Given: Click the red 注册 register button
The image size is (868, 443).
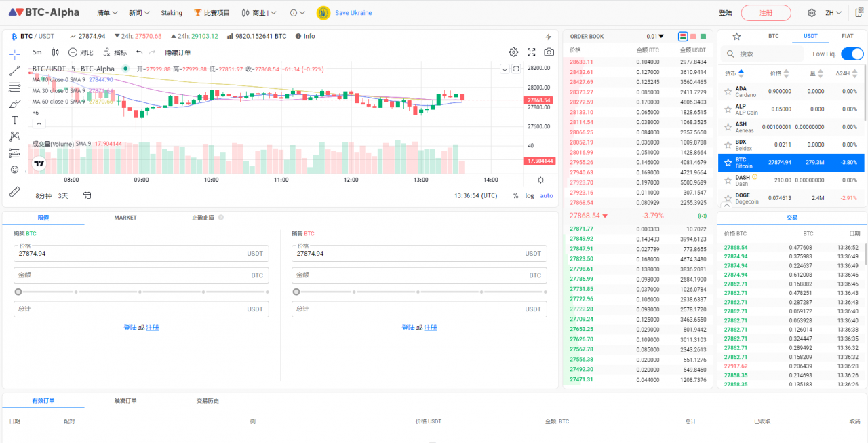Looking at the screenshot, I should click(x=766, y=13).
